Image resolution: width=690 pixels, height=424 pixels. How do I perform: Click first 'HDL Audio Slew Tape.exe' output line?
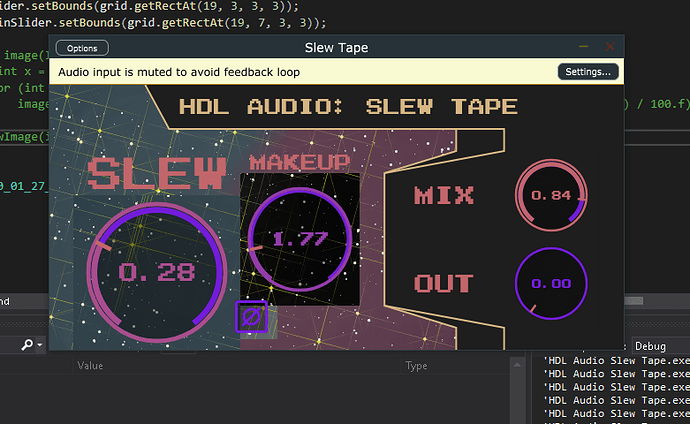pos(616,361)
